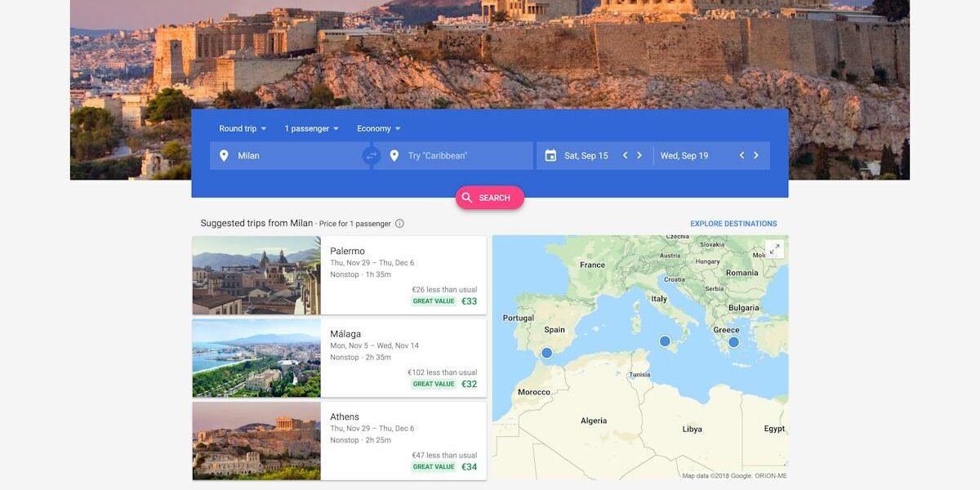980x490 pixels.
Task: Click France label on the map
Action: pos(593,265)
